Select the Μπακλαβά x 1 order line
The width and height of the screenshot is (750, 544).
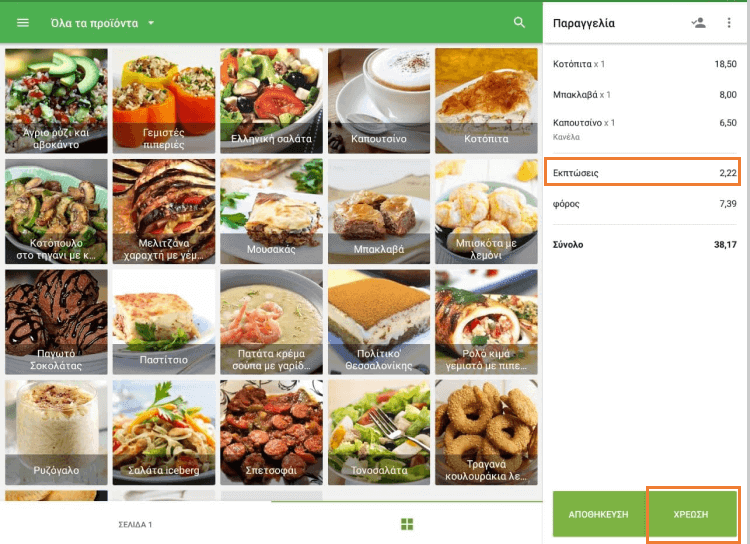tap(644, 95)
